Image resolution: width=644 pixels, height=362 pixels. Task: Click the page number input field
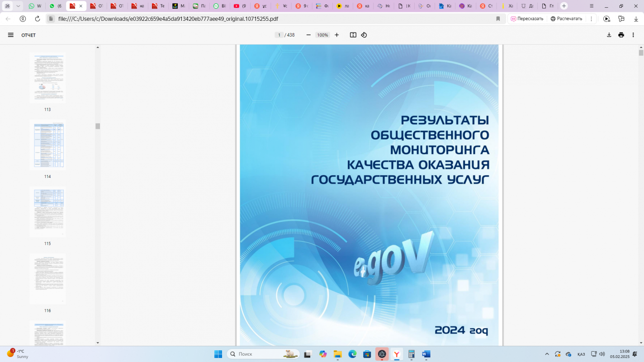coord(279,35)
